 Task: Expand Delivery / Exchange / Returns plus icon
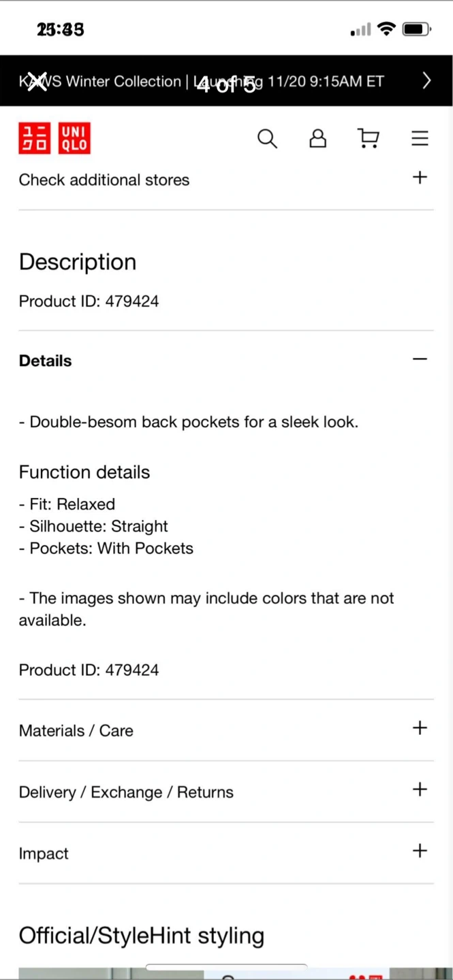pos(420,789)
